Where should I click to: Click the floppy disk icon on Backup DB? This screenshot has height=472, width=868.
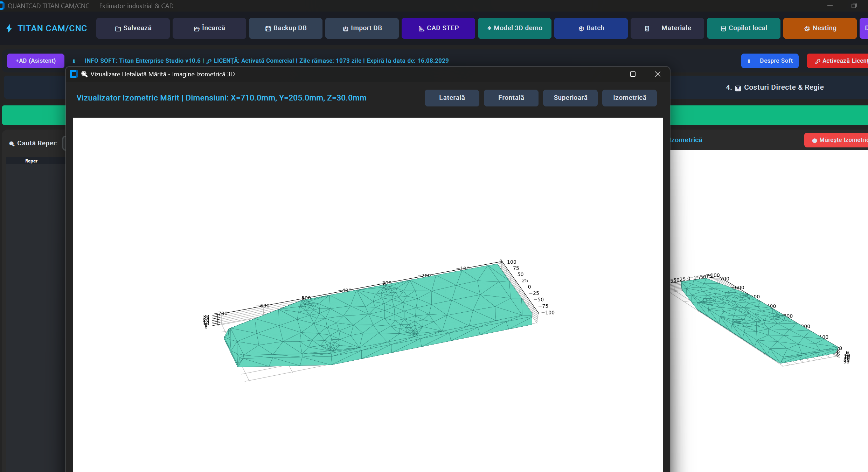pos(268,29)
